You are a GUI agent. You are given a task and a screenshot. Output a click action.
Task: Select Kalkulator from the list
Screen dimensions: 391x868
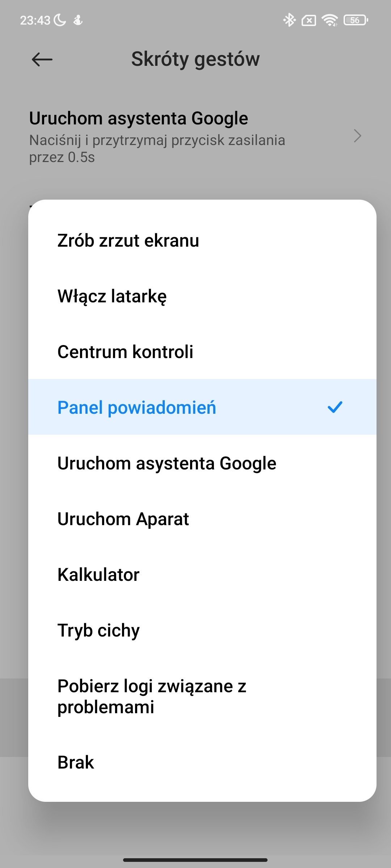202,575
